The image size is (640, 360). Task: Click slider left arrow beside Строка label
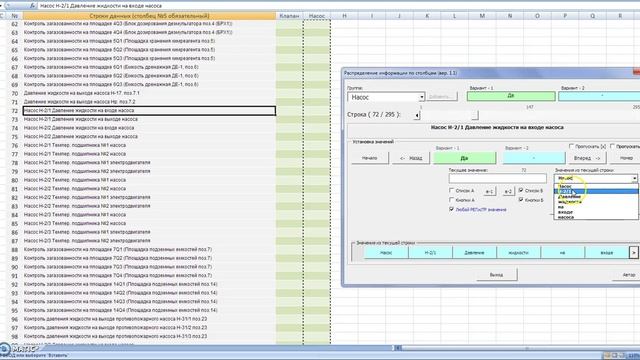[417, 116]
